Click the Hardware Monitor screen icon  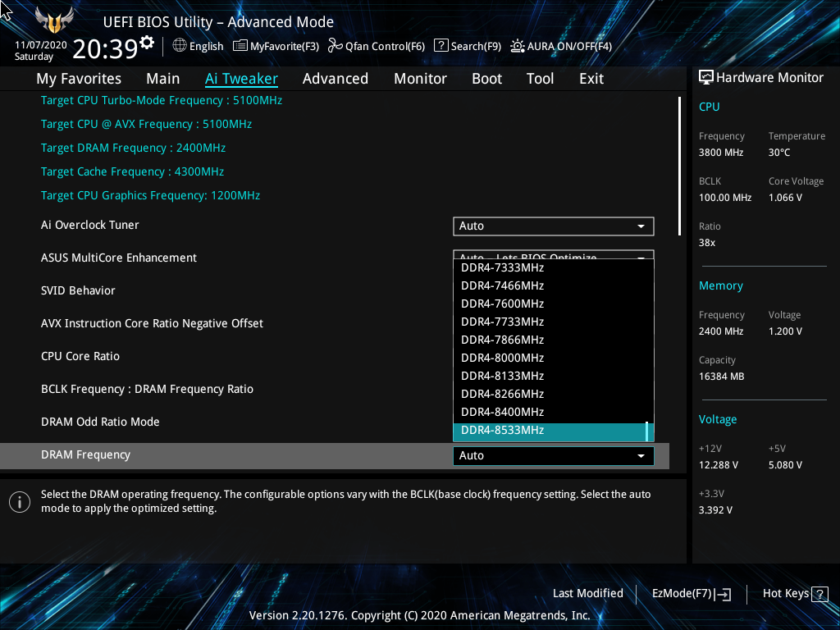[x=706, y=78]
